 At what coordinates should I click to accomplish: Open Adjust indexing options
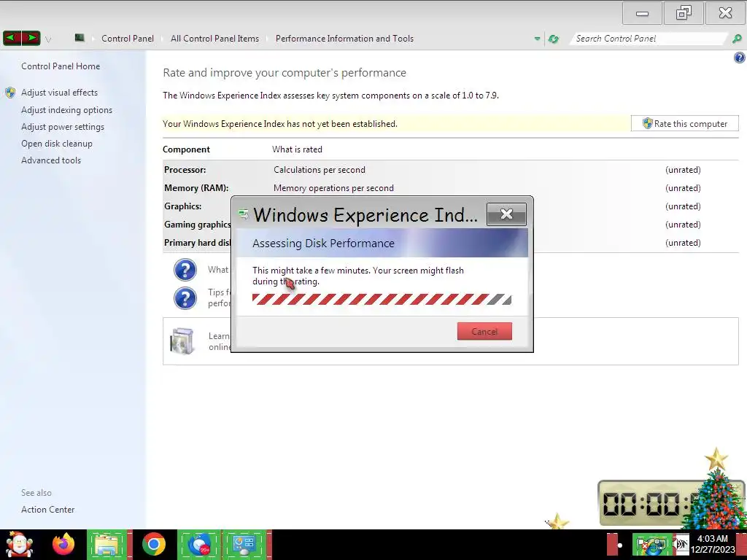pyautogui.click(x=66, y=110)
